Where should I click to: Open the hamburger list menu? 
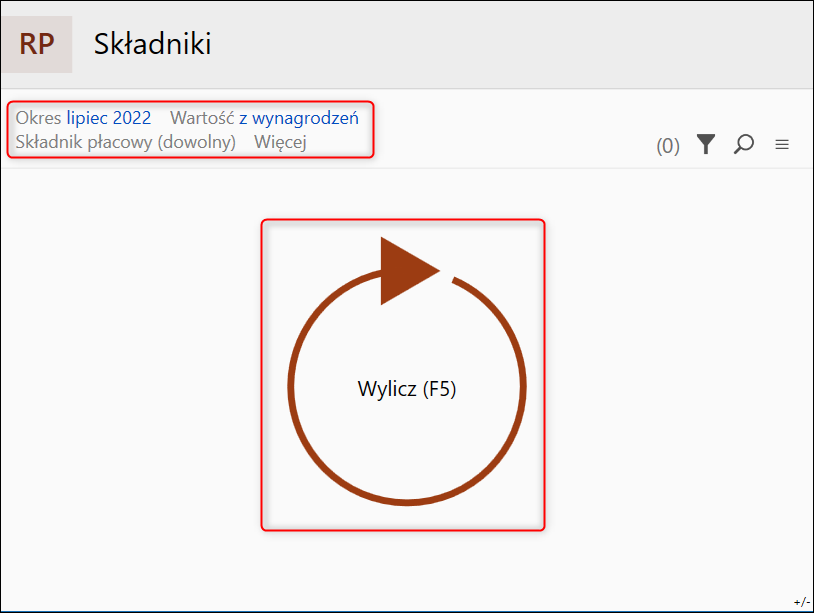tap(782, 145)
